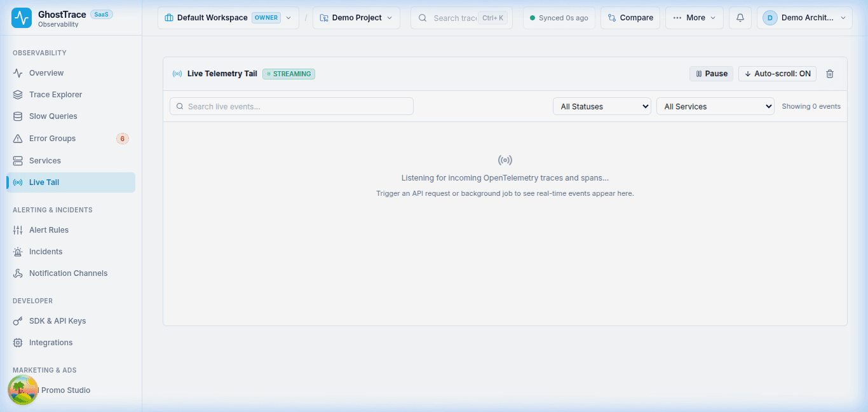Open SDK & API Keys page
The image size is (868, 412).
(71, 321)
